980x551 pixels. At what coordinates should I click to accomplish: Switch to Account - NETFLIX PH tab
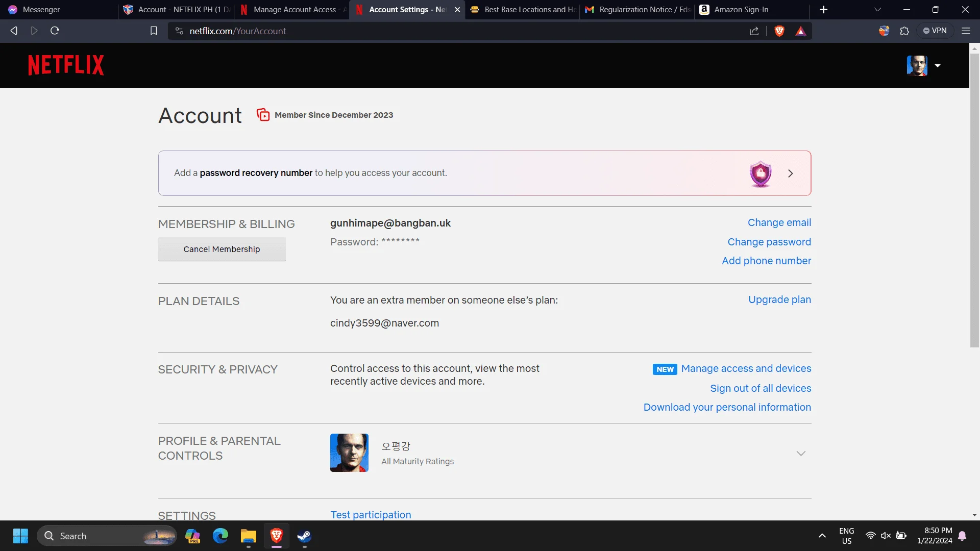(177, 10)
